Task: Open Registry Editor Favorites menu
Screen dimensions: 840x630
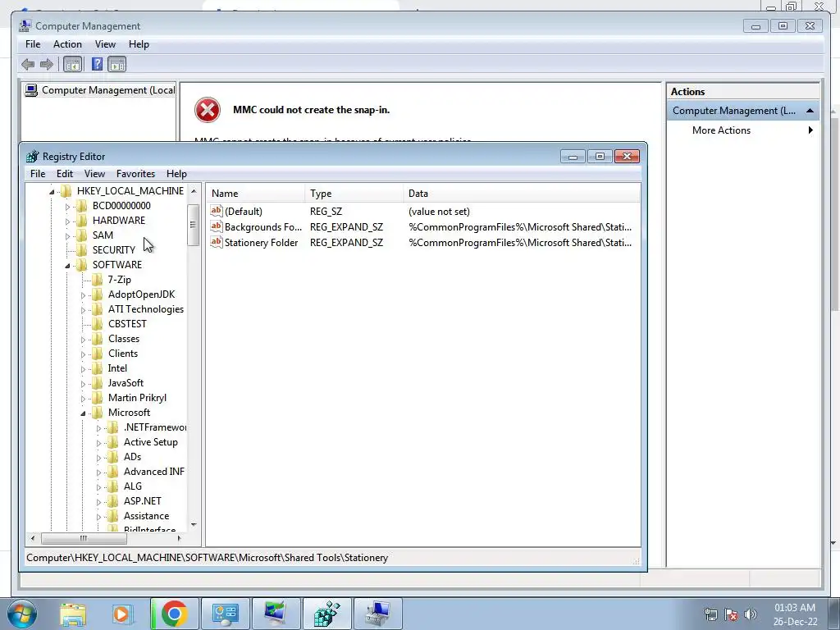Action: point(135,174)
